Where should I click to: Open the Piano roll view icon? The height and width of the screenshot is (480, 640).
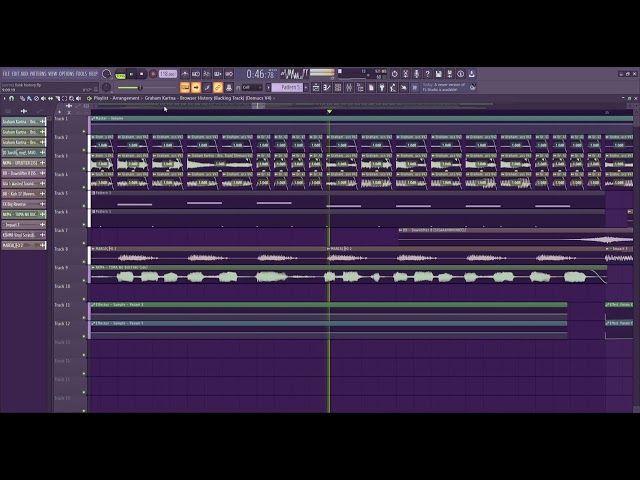click(x=327, y=87)
